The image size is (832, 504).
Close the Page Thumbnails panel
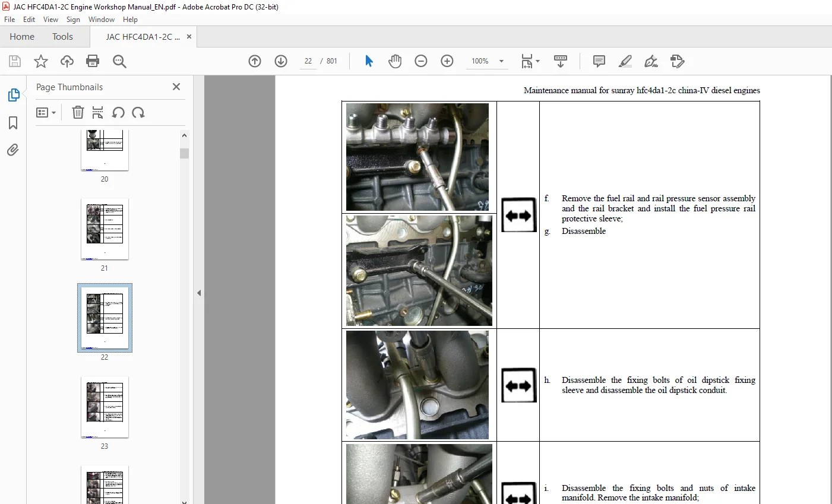(x=176, y=87)
